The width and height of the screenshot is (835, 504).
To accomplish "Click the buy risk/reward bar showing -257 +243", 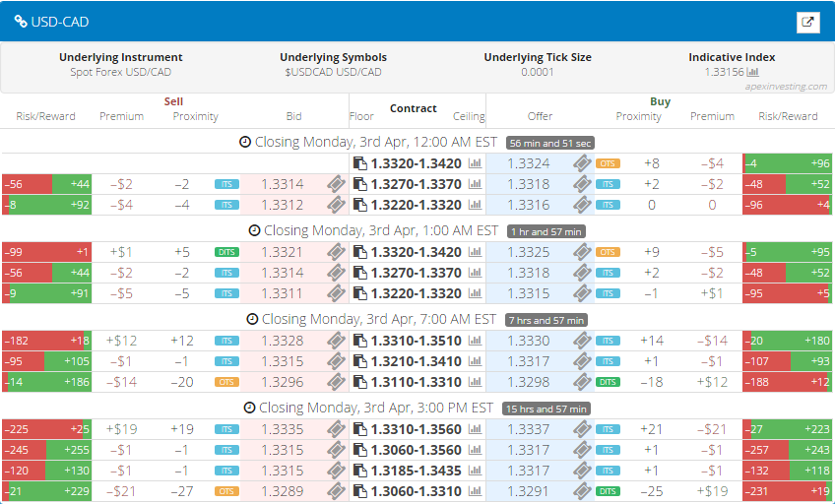I will (x=787, y=450).
